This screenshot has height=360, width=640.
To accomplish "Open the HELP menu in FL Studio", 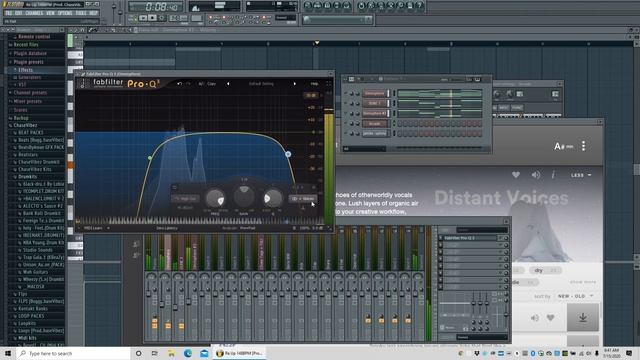I will tap(93, 13).
